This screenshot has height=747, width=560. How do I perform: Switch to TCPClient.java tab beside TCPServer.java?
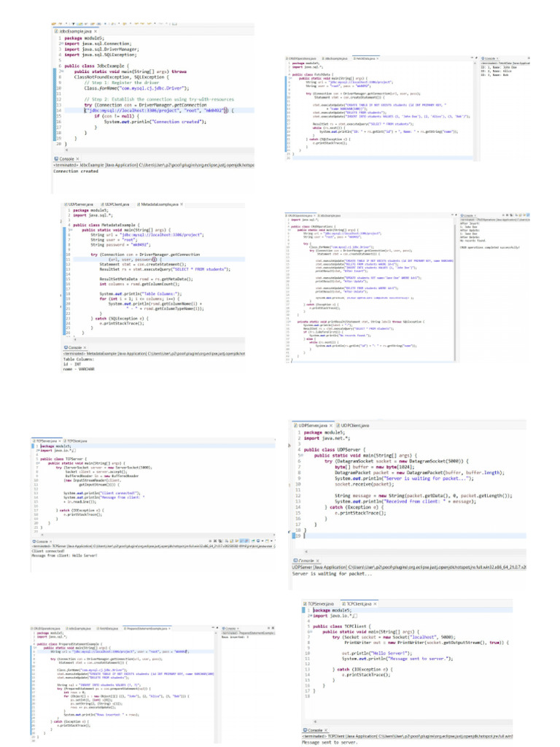[76, 441]
